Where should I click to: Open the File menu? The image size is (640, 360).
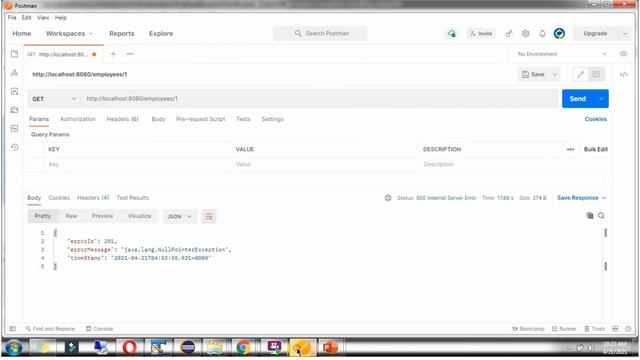[12, 18]
